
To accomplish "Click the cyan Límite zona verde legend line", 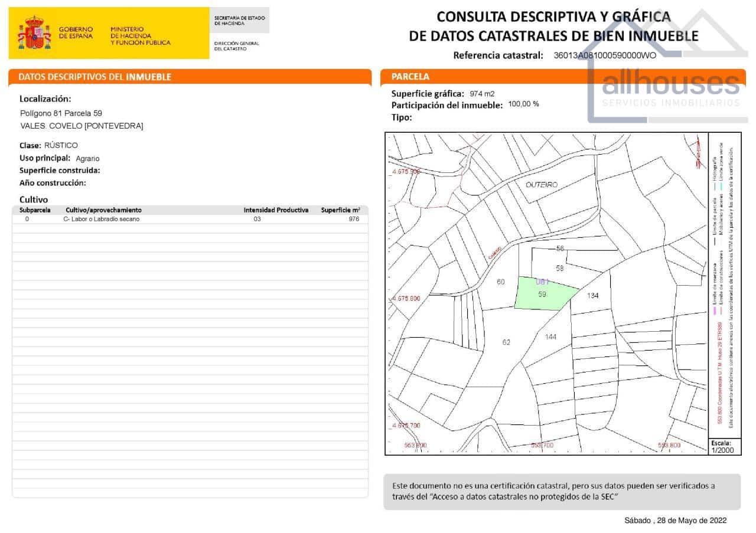I will click(721, 186).
